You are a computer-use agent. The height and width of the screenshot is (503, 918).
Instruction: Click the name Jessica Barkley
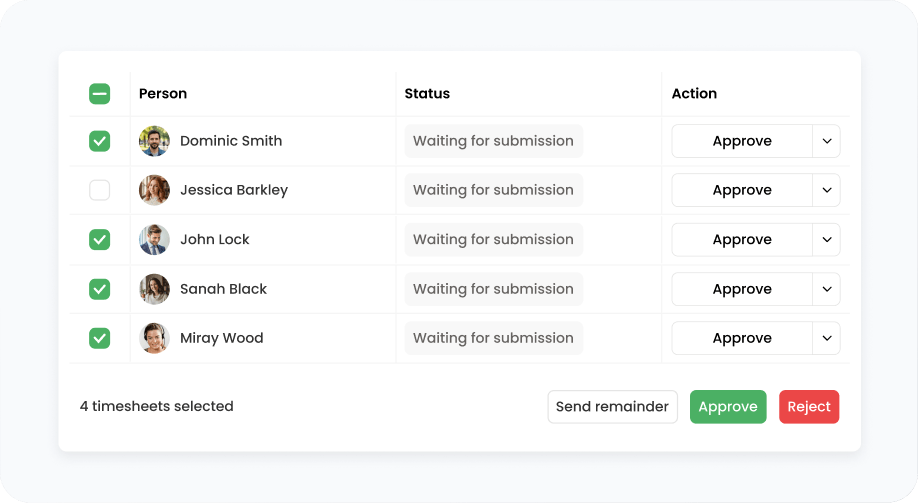tap(234, 190)
